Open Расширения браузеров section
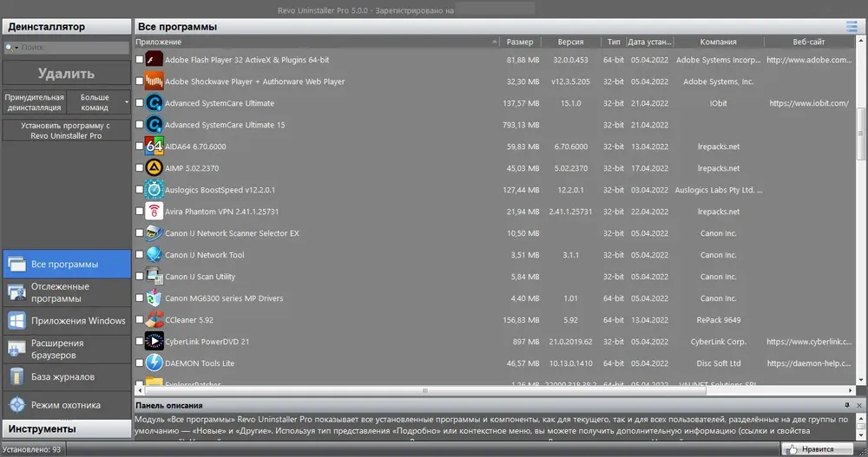Screen dimensions: 868x457 [x=67, y=349]
